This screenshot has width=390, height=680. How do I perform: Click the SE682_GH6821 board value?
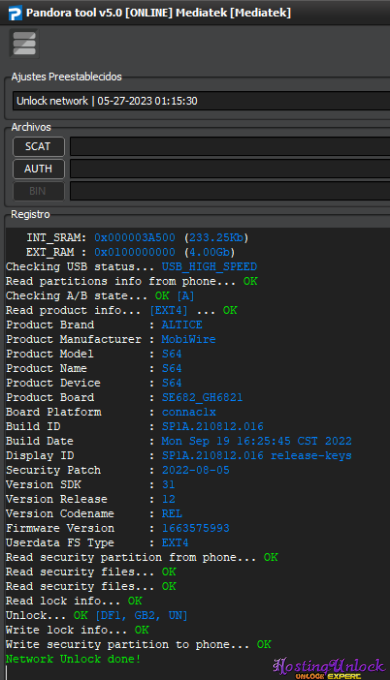tap(202, 398)
